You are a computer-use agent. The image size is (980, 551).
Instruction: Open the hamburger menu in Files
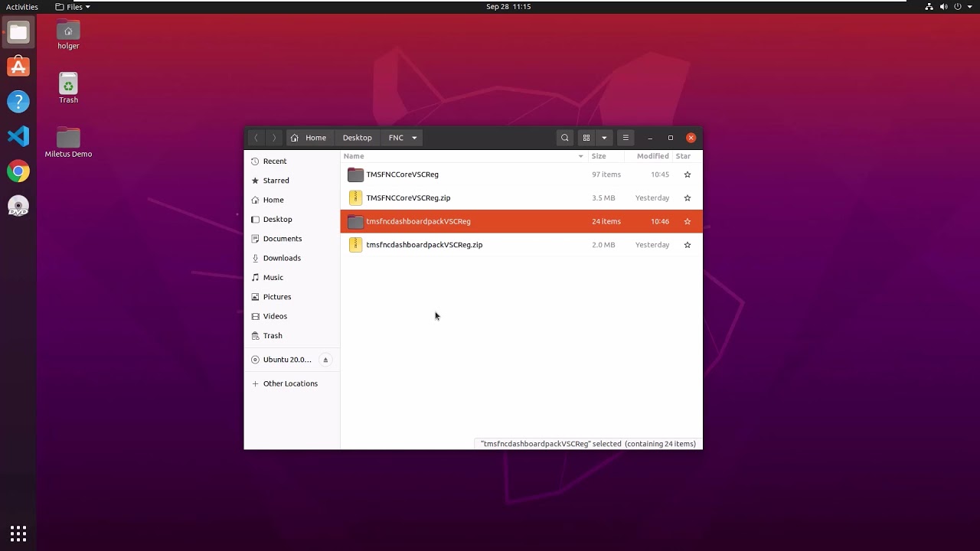tap(626, 138)
